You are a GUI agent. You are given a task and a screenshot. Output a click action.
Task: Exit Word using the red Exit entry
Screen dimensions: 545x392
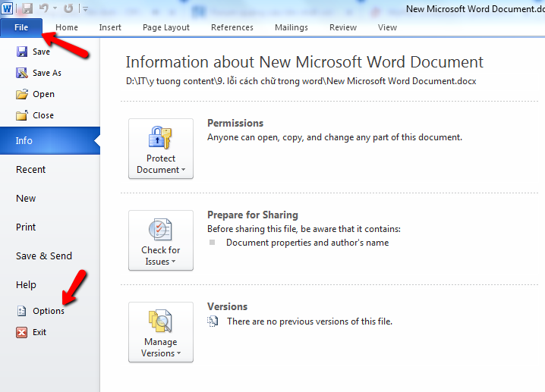click(39, 332)
